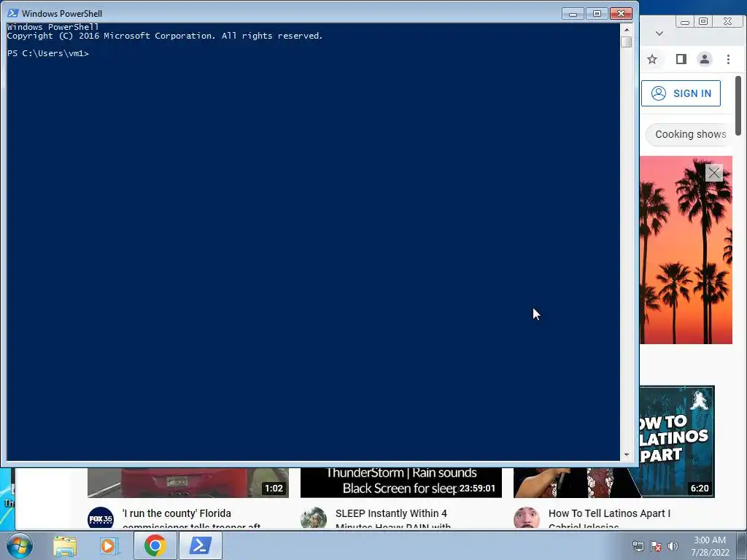This screenshot has height=560, width=747.
Task: Click the PowerShell scrollbar thumb
Action: tap(627, 42)
